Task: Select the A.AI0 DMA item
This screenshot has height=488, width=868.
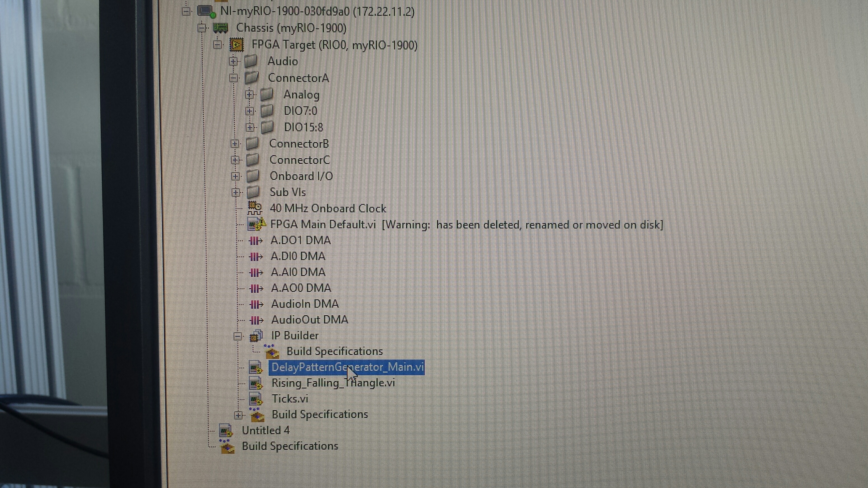Action: click(x=298, y=272)
